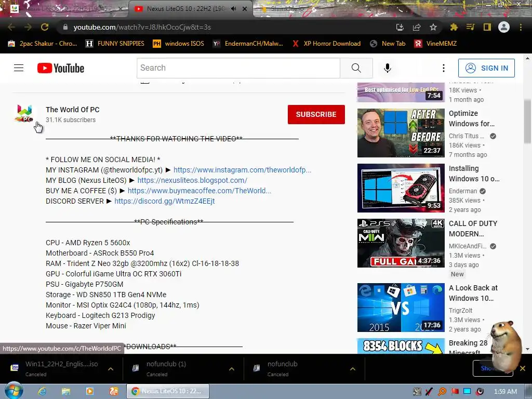Click the Chrome taskbar button Nexus LiteOS
532x399 pixels.
click(168, 391)
